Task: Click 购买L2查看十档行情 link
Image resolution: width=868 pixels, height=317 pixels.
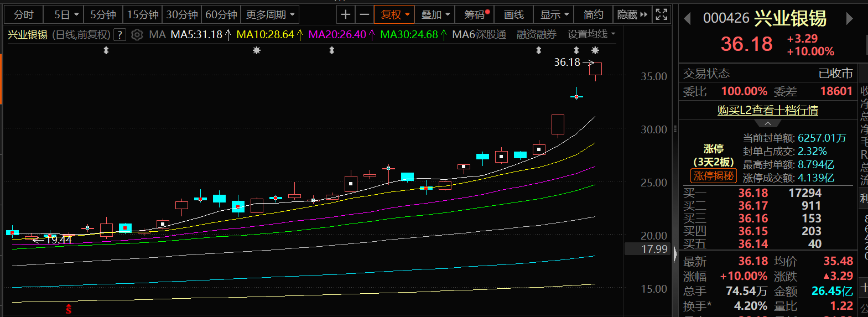Action: [x=767, y=110]
